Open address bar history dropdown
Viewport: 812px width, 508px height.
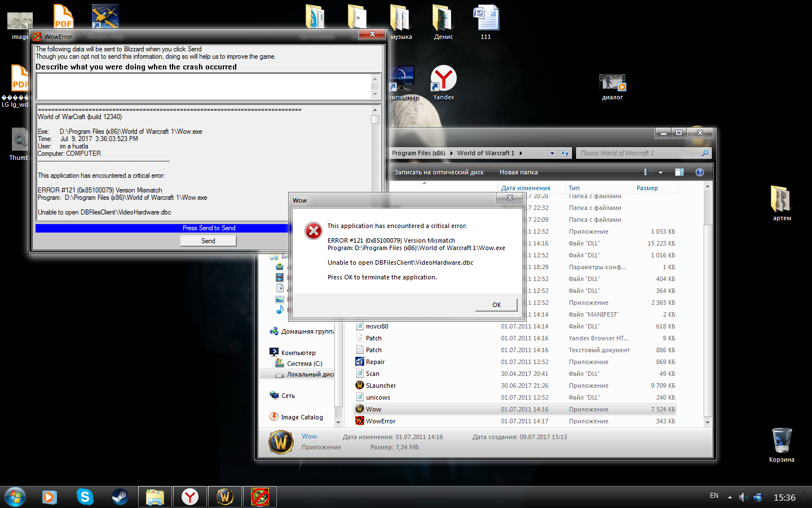pyautogui.click(x=552, y=153)
